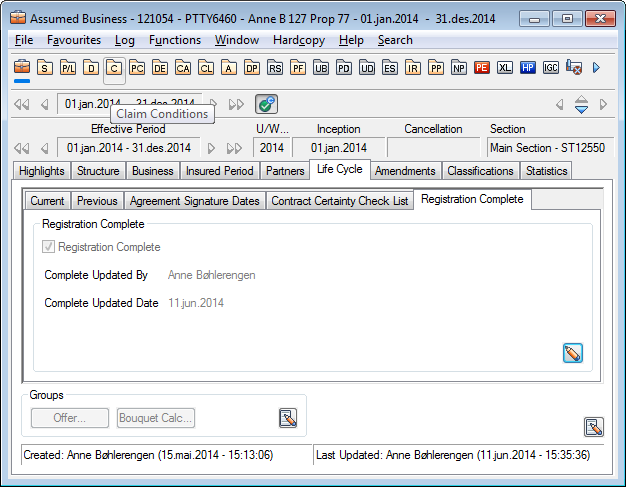Open the PF toolbar icon
Image resolution: width=626 pixels, height=487 pixels.
click(298, 68)
